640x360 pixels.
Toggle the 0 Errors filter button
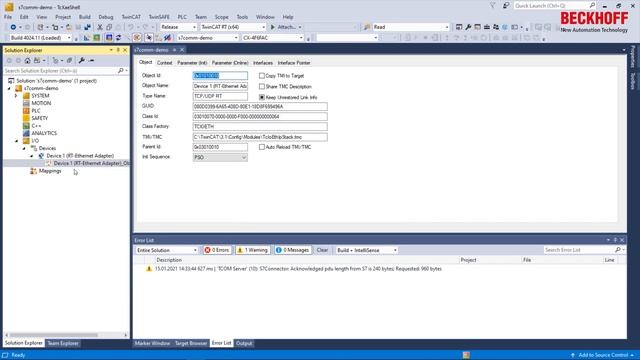tap(217, 250)
